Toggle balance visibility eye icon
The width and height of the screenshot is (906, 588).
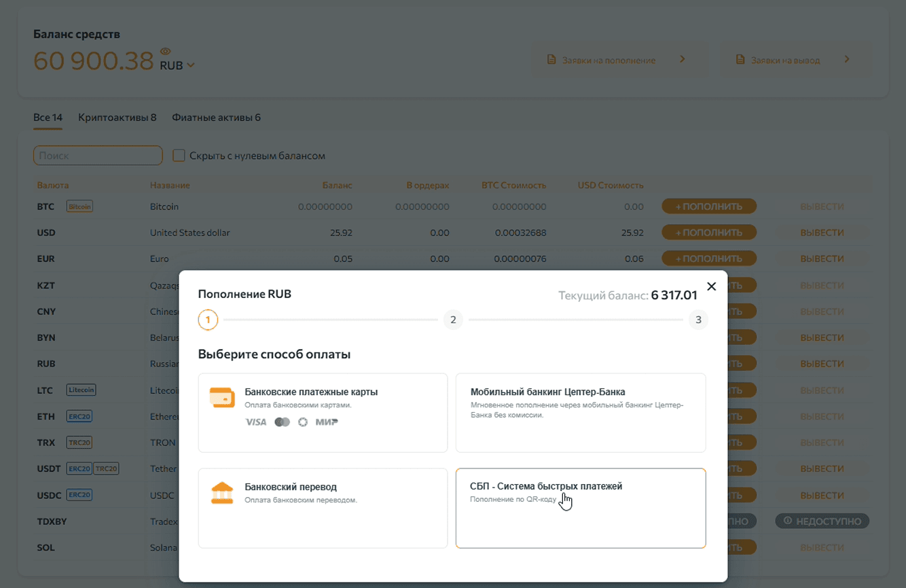165,51
